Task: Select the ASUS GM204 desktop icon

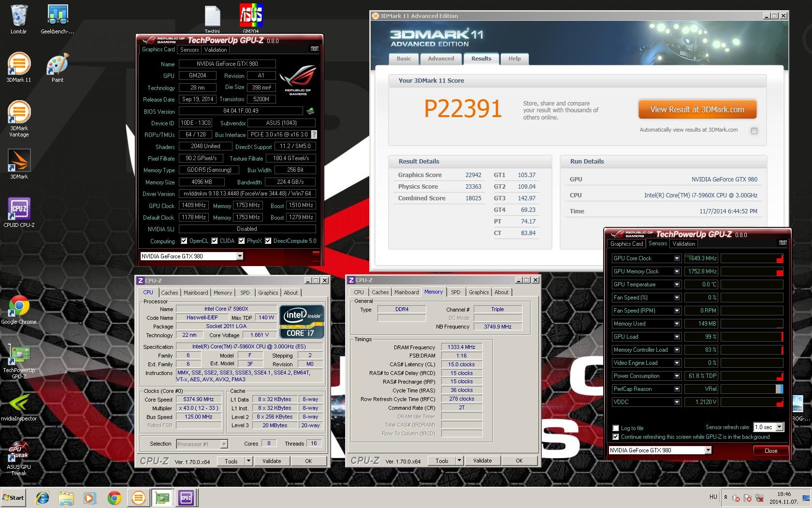Action: click(x=251, y=19)
